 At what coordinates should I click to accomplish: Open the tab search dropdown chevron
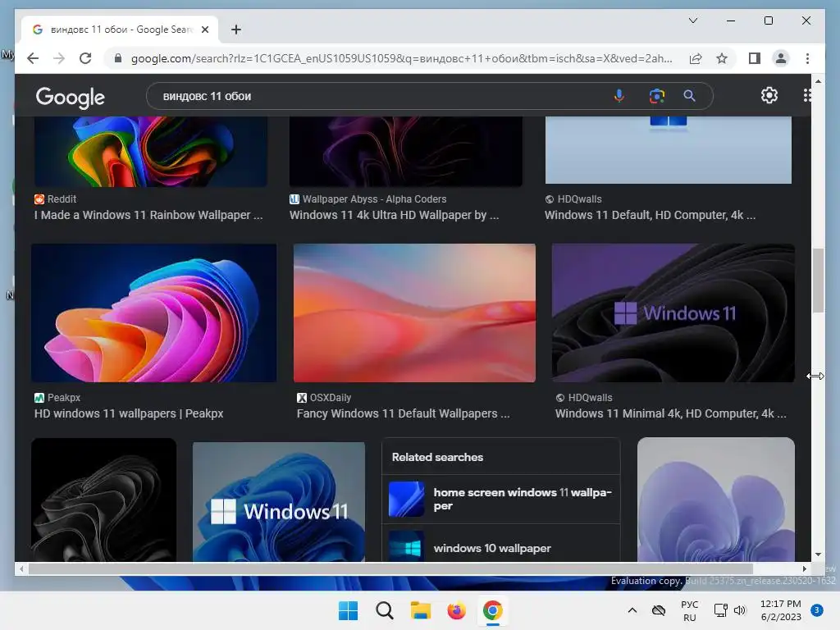coord(692,21)
